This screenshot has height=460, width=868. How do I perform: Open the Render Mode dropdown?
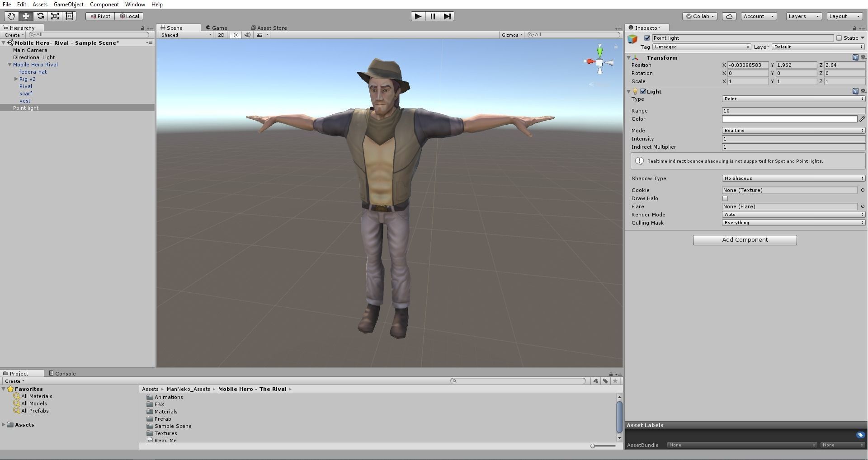click(x=793, y=215)
